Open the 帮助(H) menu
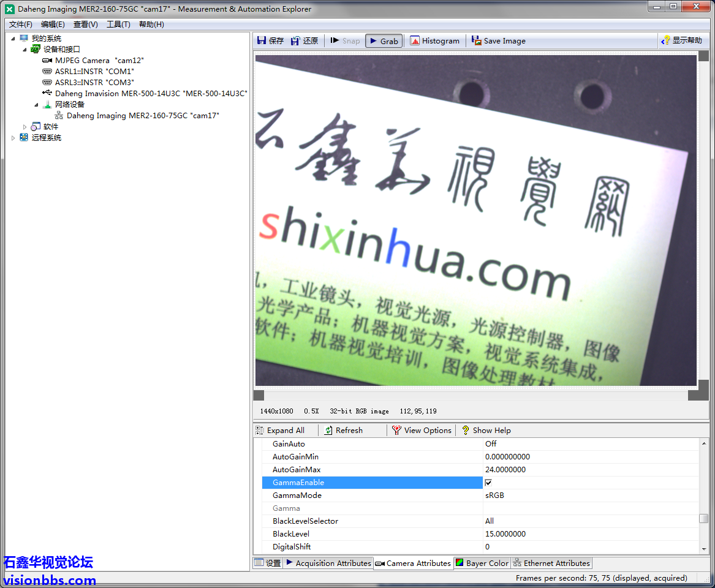 point(151,24)
